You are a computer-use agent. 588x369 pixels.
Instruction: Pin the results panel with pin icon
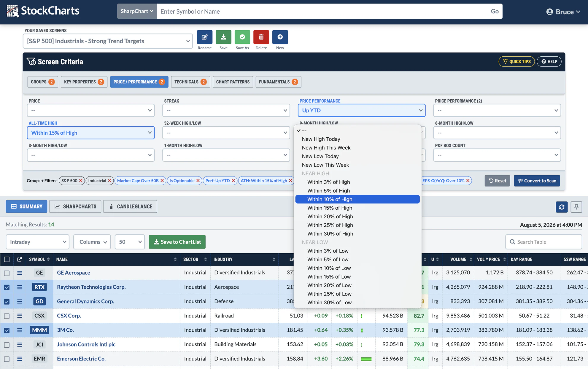[x=576, y=207]
